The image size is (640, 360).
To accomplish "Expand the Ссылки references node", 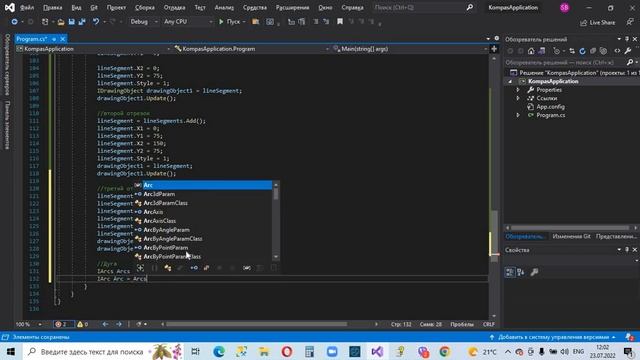I will pyautogui.click(x=518, y=98).
